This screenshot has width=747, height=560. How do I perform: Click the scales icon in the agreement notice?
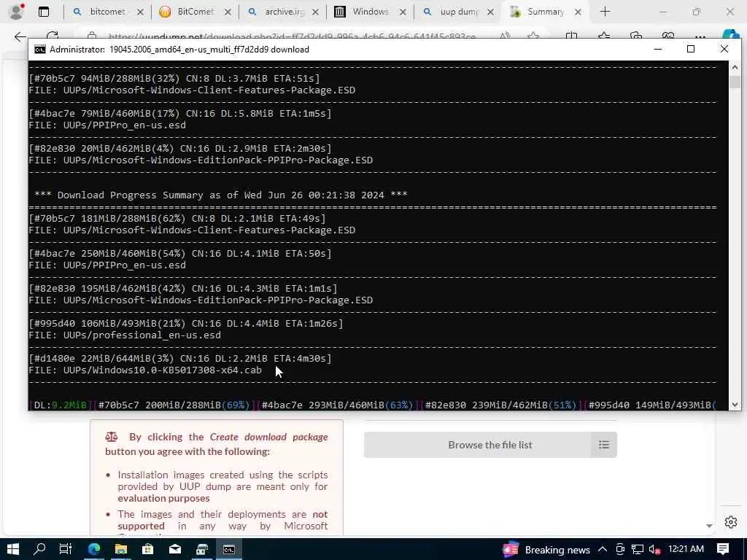(x=111, y=437)
